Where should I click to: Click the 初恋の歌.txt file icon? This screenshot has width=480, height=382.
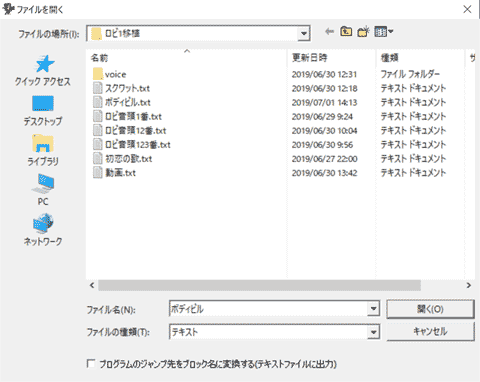[98, 159]
